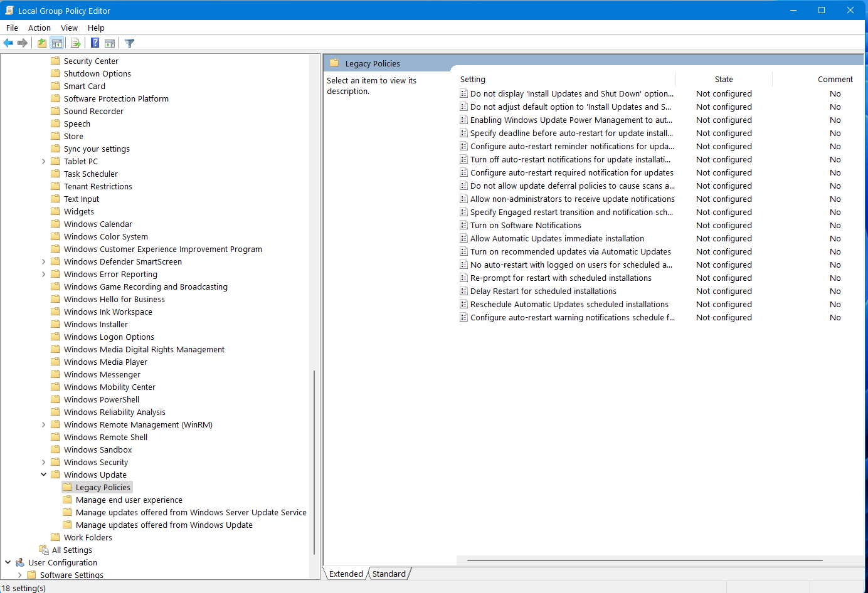Open the Action menu

click(39, 28)
